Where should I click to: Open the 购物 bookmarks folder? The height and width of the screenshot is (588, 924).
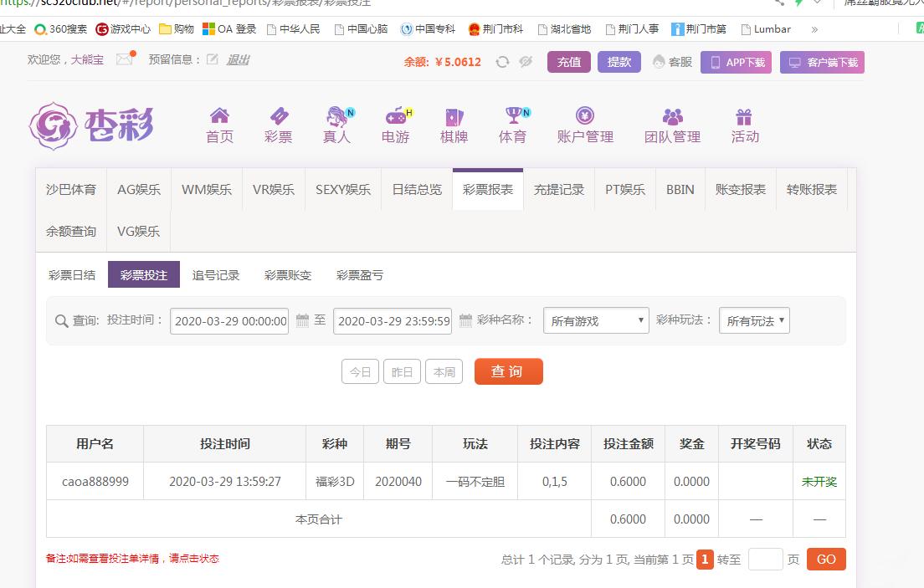(x=177, y=29)
